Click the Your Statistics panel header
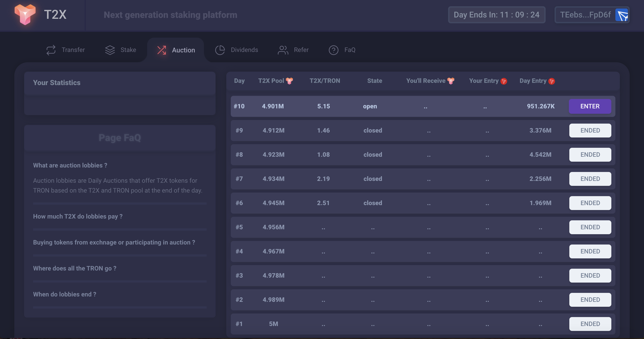Image resolution: width=644 pixels, height=339 pixels. coord(120,83)
